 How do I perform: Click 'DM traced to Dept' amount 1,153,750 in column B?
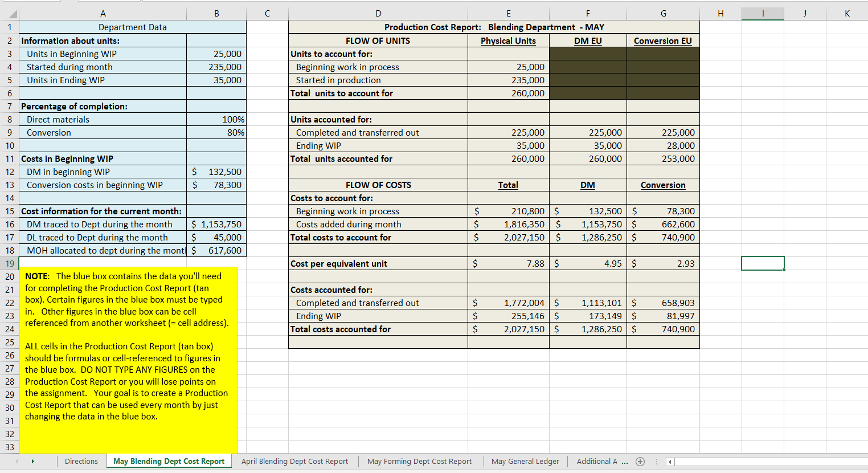[216, 224]
